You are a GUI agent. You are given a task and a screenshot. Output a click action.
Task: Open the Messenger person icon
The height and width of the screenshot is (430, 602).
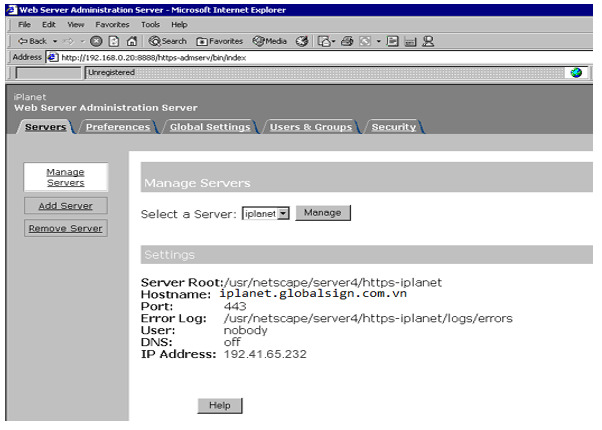coord(428,41)
